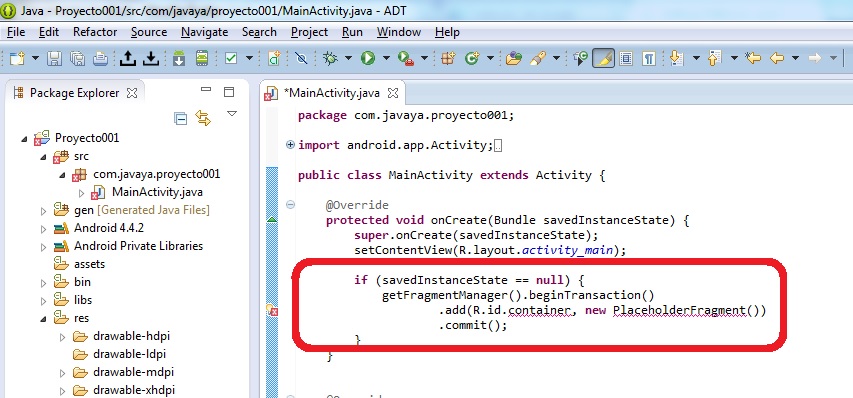Toggle Skip All Breakpoints icon
The height and width of the screenshot is (398, 853).
tap(301, 58)
